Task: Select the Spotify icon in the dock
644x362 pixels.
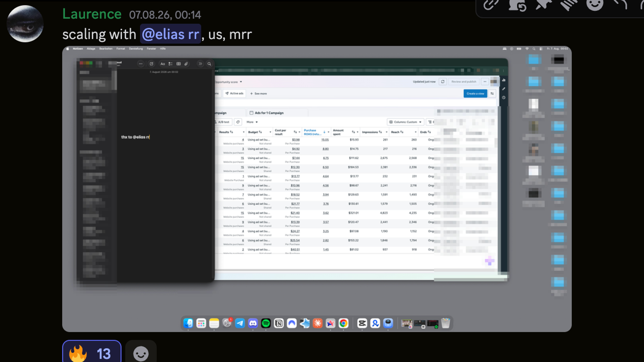Action: 266,323
